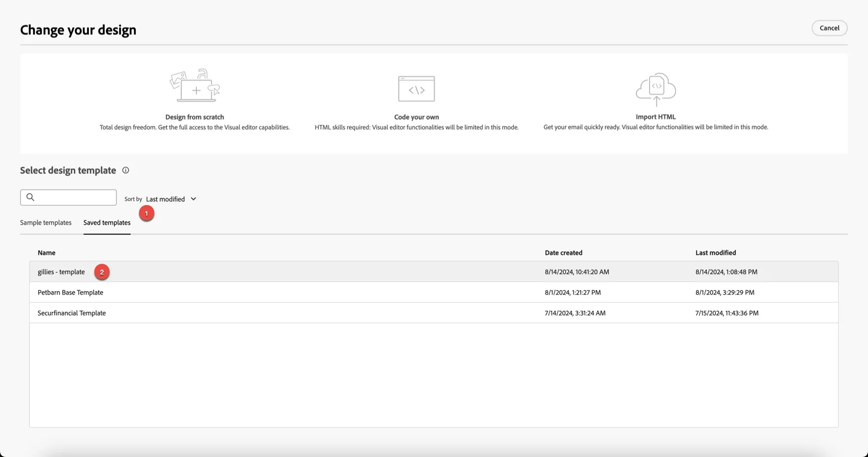Click the Design from scratch title
The width and height of the screenshot is (868, 457).
[195, 117]
